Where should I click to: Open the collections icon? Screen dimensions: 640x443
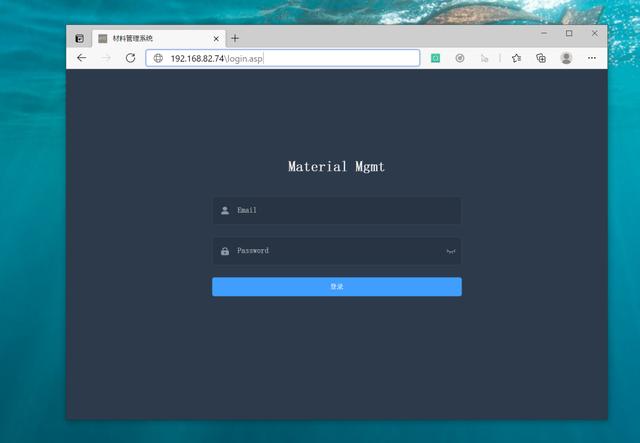[541, 58]
